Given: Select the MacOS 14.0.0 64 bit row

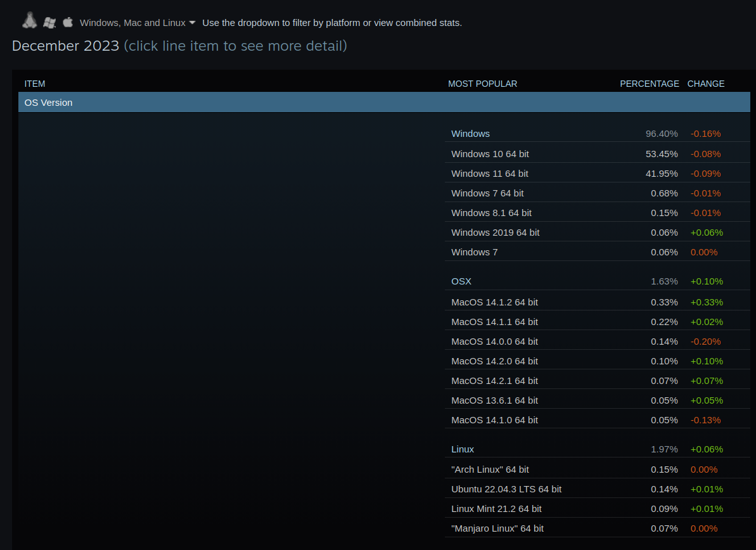Looking at the screenshot, I should click(598, 342).
